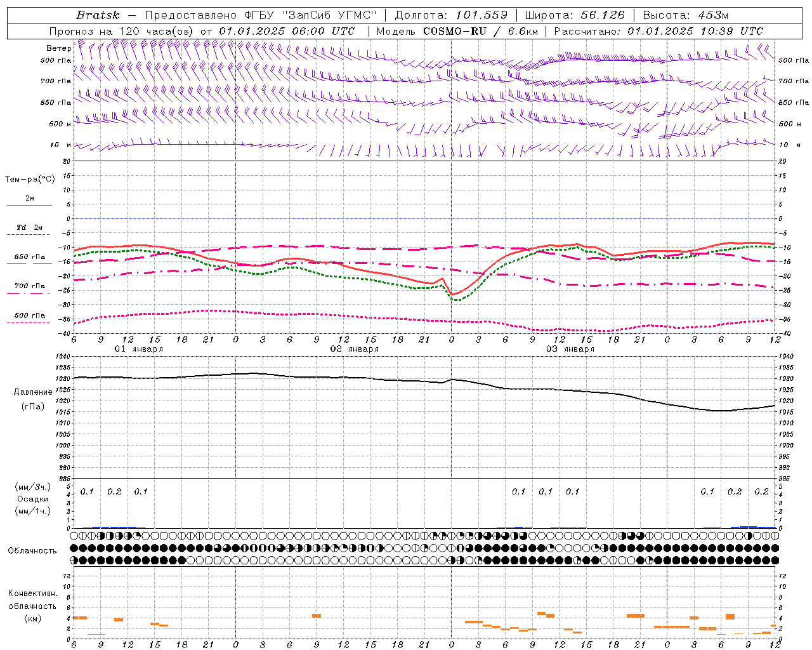Click the 01 января date label

pos(138,349)
